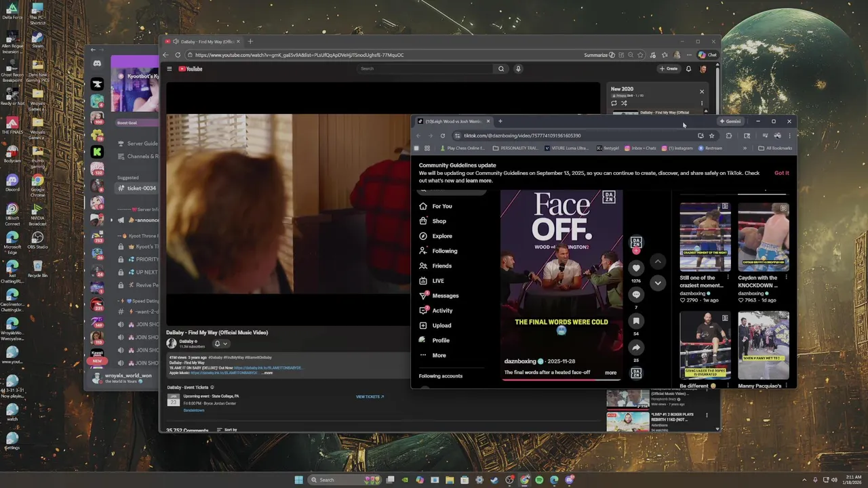
Task: Open new tab in TikTok browser window
Action: tap(500, 121)
